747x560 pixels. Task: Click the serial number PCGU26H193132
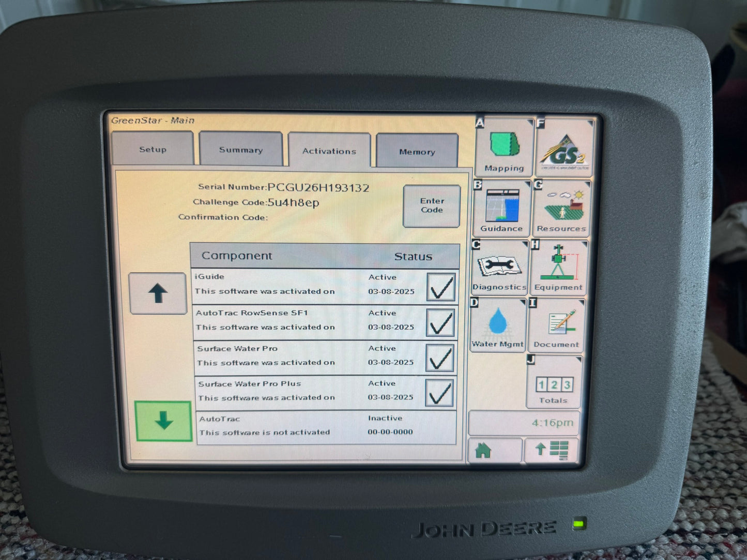point(318,188)
